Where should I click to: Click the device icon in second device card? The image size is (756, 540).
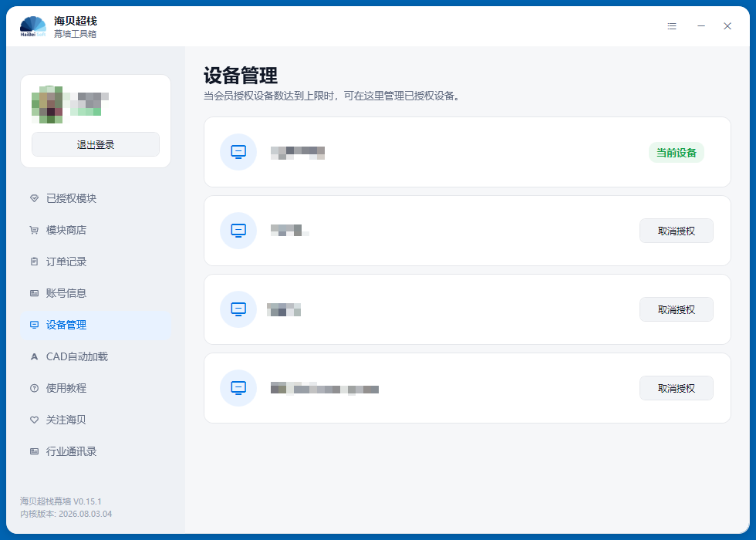point(238,231)
